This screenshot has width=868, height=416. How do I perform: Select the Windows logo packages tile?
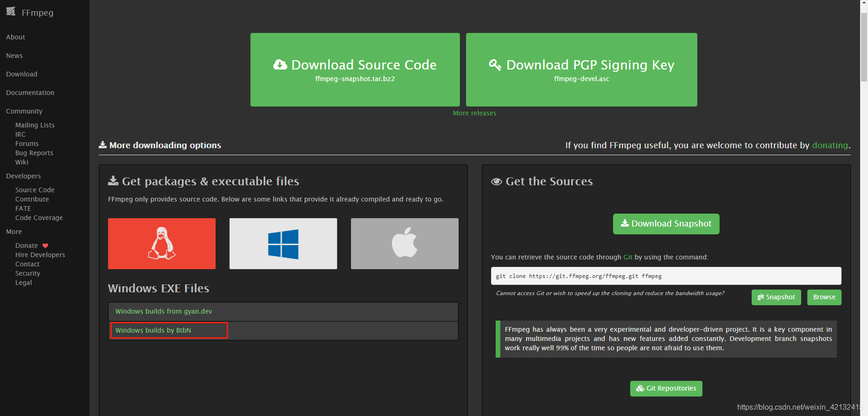point(283,244)
